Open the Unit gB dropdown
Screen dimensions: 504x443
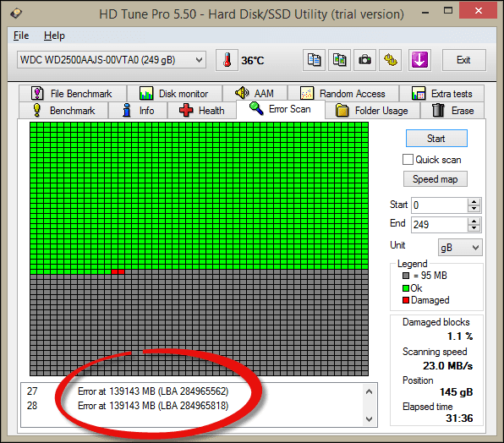coord(460,248)
